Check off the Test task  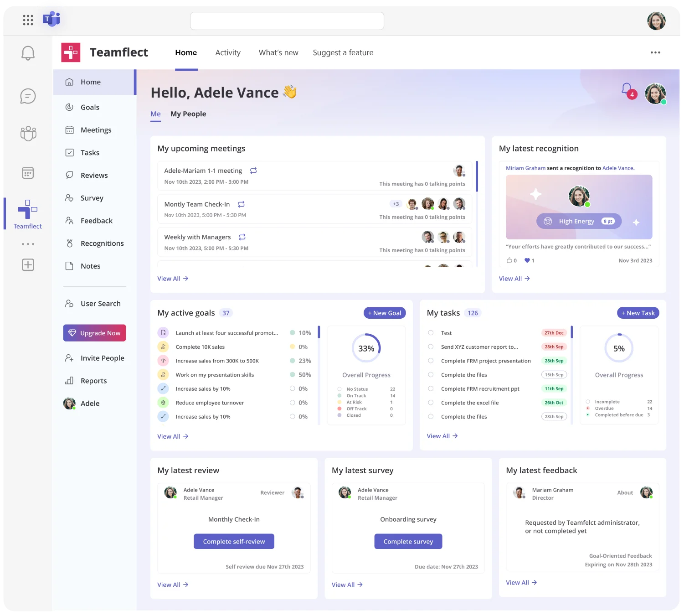click(x=430, y=333)
